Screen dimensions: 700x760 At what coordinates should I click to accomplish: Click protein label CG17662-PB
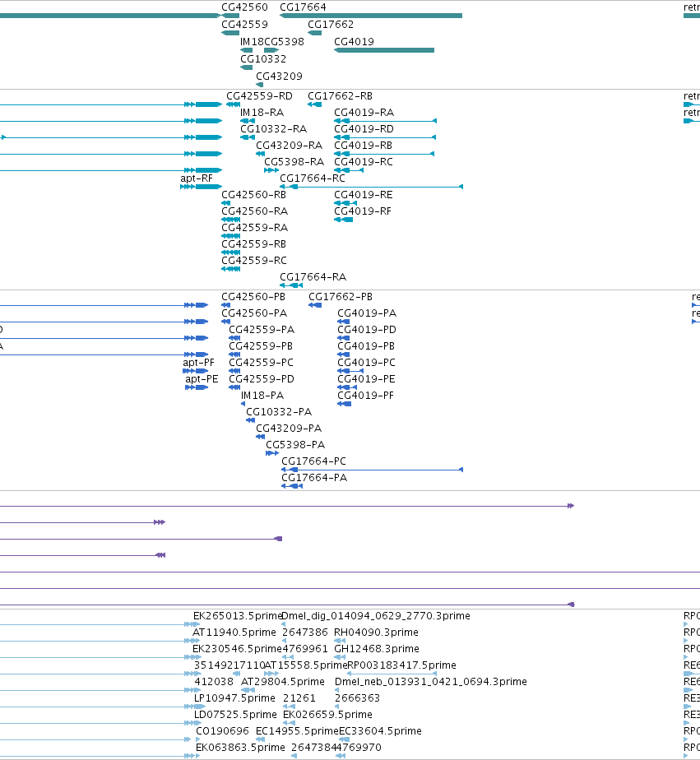tap(341, 297)
